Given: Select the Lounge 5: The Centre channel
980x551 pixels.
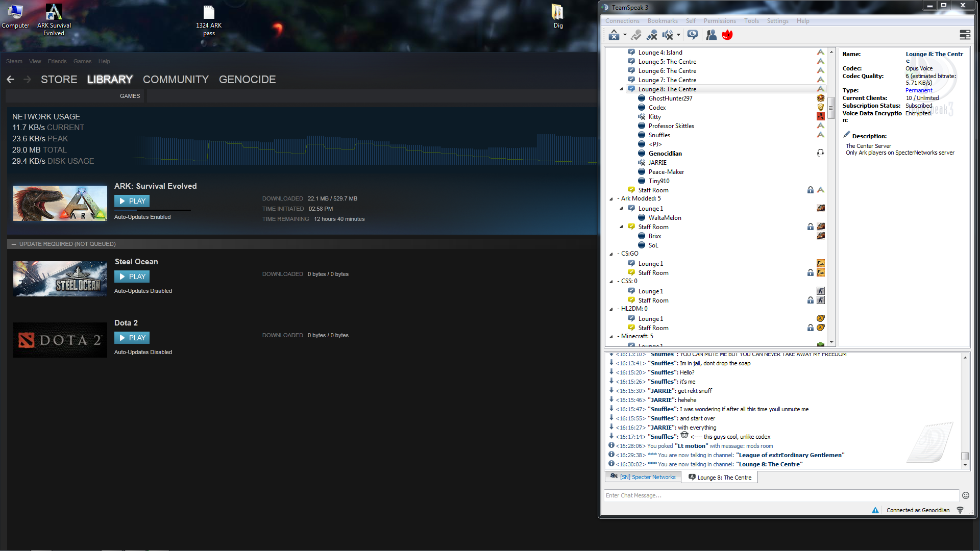Looking at the screenshot, I should (667, 62).
